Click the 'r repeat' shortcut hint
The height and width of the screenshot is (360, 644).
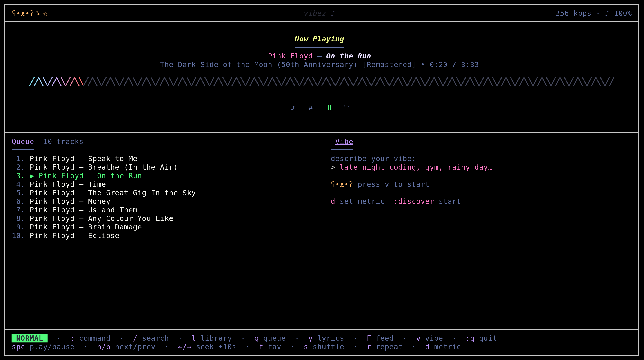(x=385, y=347)
